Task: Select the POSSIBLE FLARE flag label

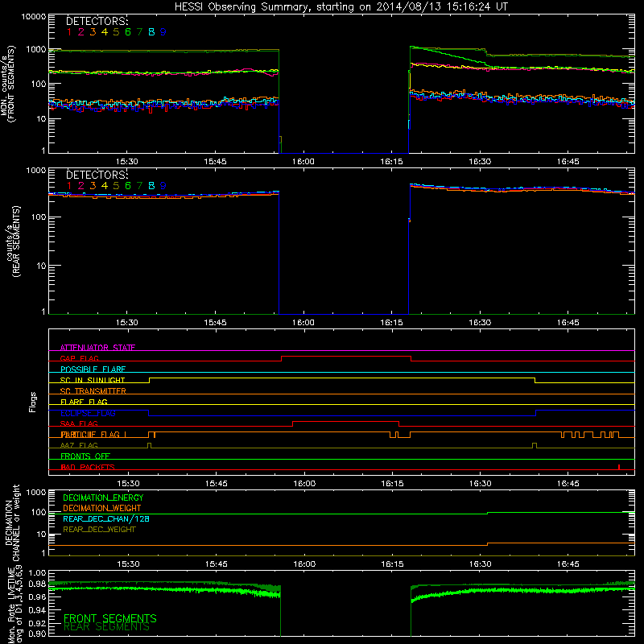Action: 93,369
